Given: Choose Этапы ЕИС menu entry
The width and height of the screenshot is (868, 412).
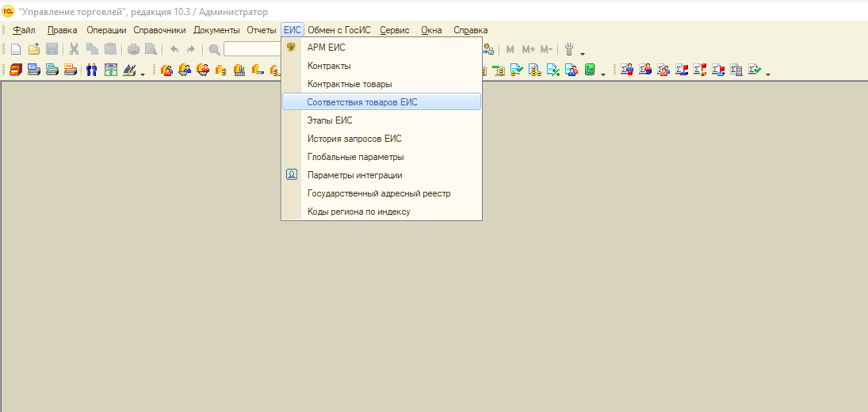Looking at the screenshot, I should [381, 120].
